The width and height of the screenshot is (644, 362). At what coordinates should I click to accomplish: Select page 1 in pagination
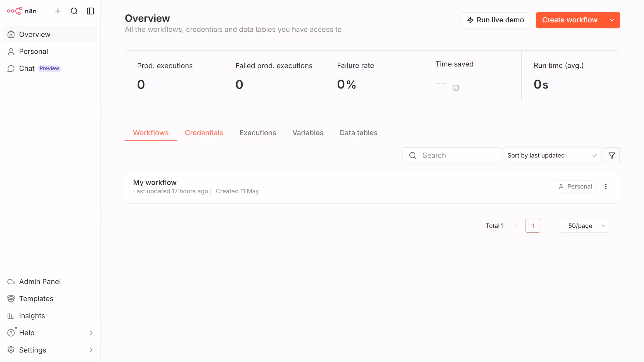coord(533,226)
